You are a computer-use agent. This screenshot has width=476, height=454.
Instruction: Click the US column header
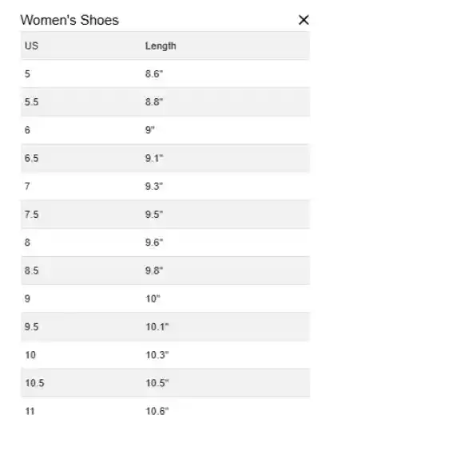tap(31, 45)
